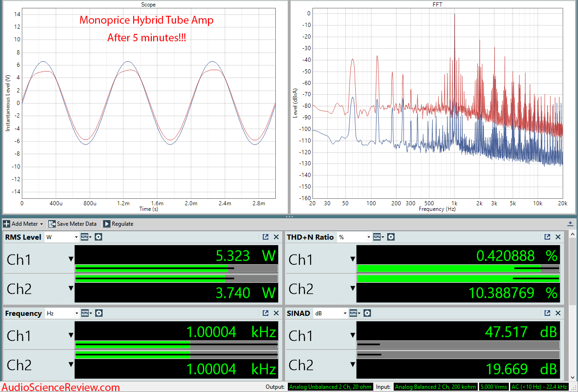This screenshot has width=578, height=392.
Task: Open the THD+N Ratio unit dropdown showing %
Action: click(355, 237)
